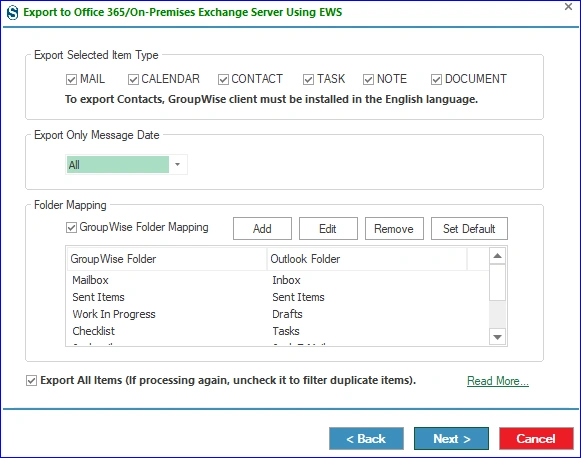The image size is (581, 458).
Task: Click the mapping list scroll down arrow
Action: tap(498, 337)
